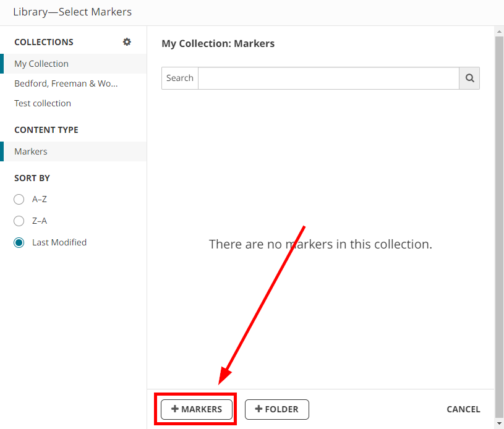Screen dimensions: 504x429
Task: Click the My Collection: Markers heading
Action: (x=218, y=44)
